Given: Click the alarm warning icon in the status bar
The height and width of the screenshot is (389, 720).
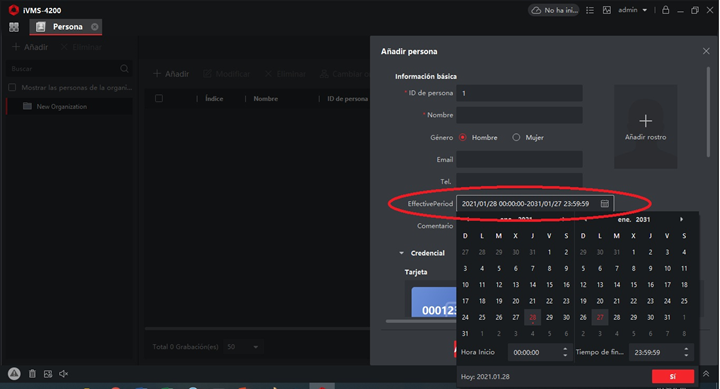Looking at the screenshot, I should click(14, 373).
